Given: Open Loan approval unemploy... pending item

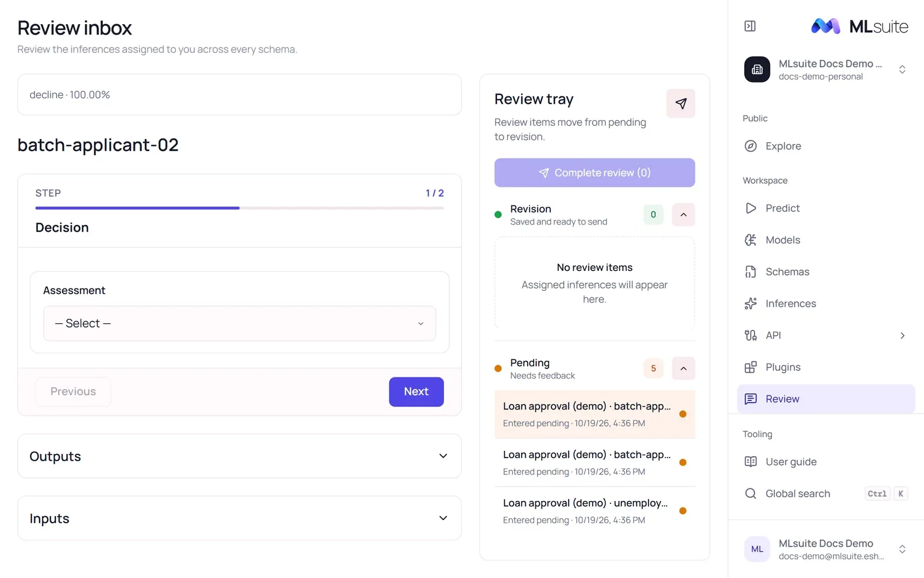Looking at the screenshot, I should [x=594, y=511].
